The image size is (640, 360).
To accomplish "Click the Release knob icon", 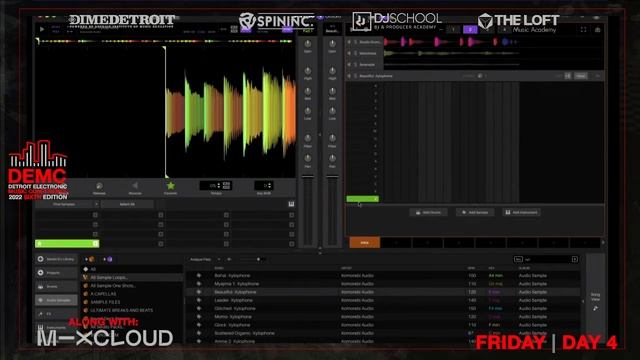I will tap(99, 186).
